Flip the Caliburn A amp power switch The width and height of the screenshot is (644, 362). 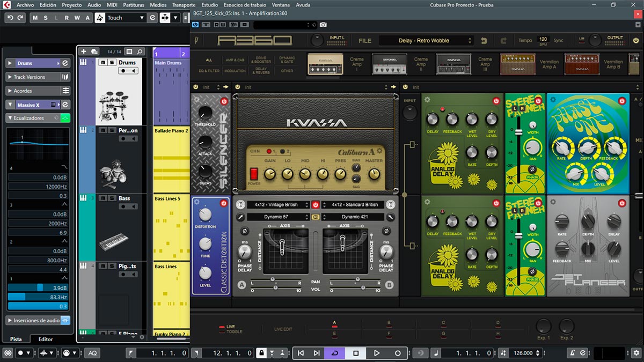click(x=254, y=174)
